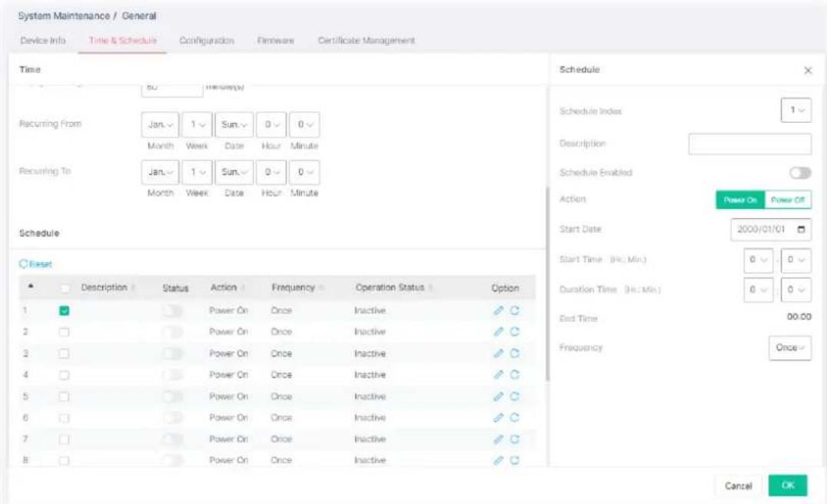Close the Schedule side panel
827x504 pixels.
808,70
